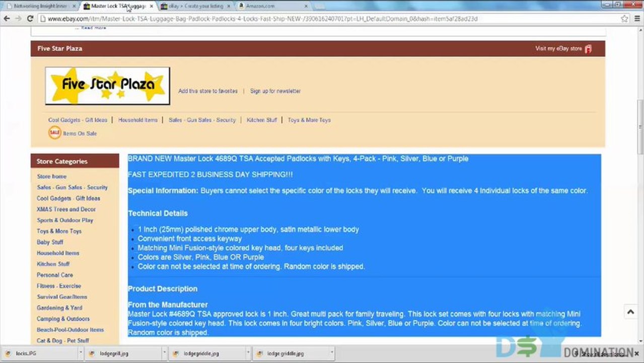Image resolution: width=644 pixels, height=363 pixels.
Task: Click the orange SALE badge icon
Action: click(x=54, y=133)
